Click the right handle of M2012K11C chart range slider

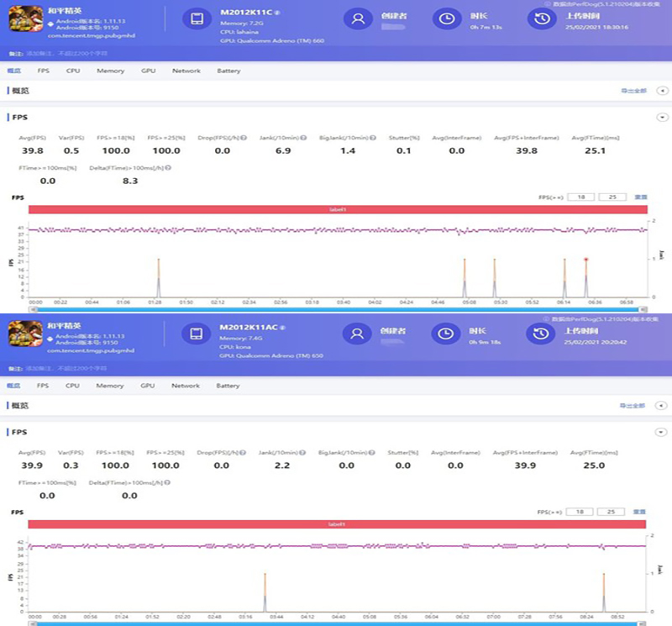(x=643, y=309)
